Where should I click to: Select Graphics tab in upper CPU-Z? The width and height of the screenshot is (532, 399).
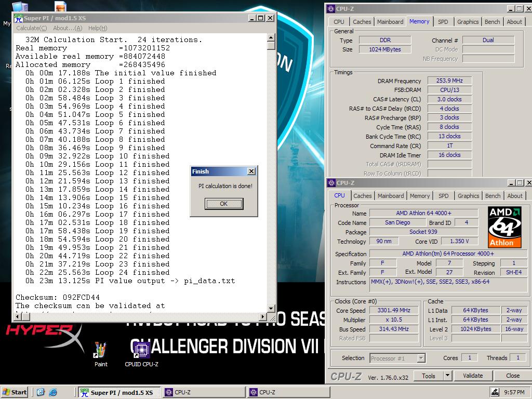468,22
